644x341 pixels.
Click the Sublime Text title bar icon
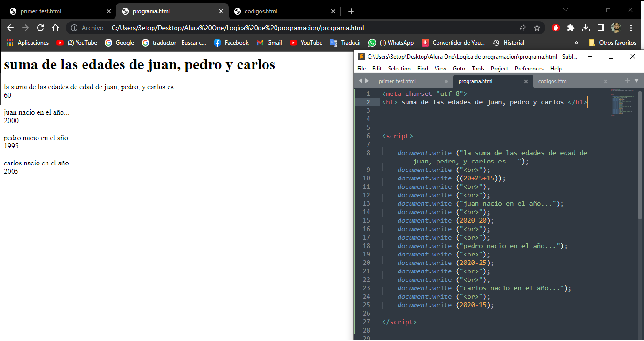(361, 56)
